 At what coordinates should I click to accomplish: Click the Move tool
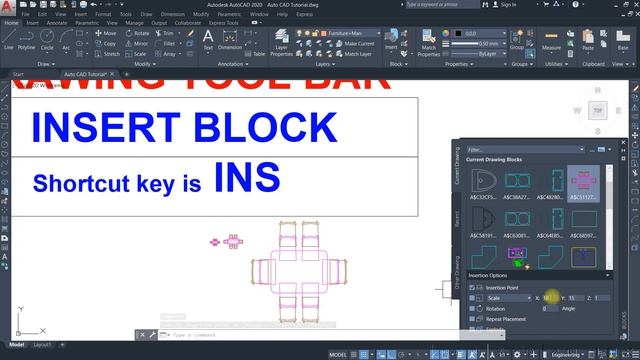pos(106,33)
